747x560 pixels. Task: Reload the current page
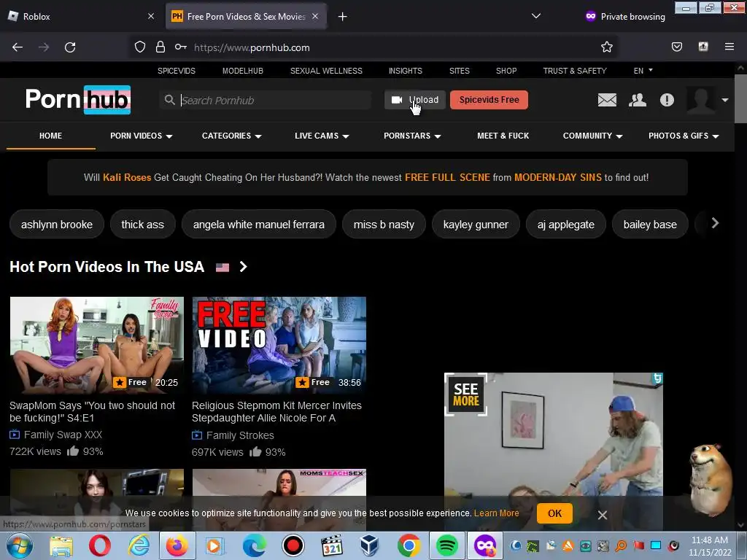pos(70,47)
